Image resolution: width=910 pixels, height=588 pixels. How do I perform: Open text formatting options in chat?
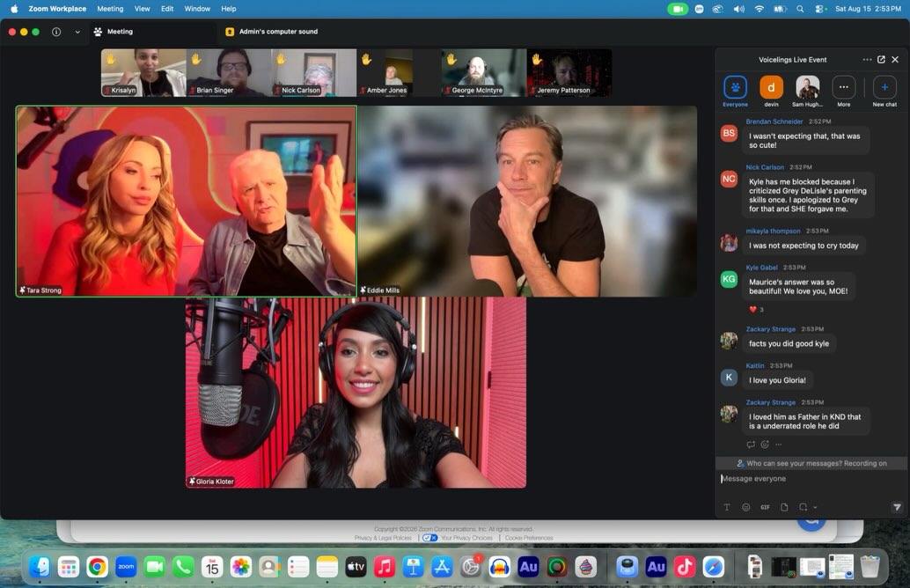point(727,507)
